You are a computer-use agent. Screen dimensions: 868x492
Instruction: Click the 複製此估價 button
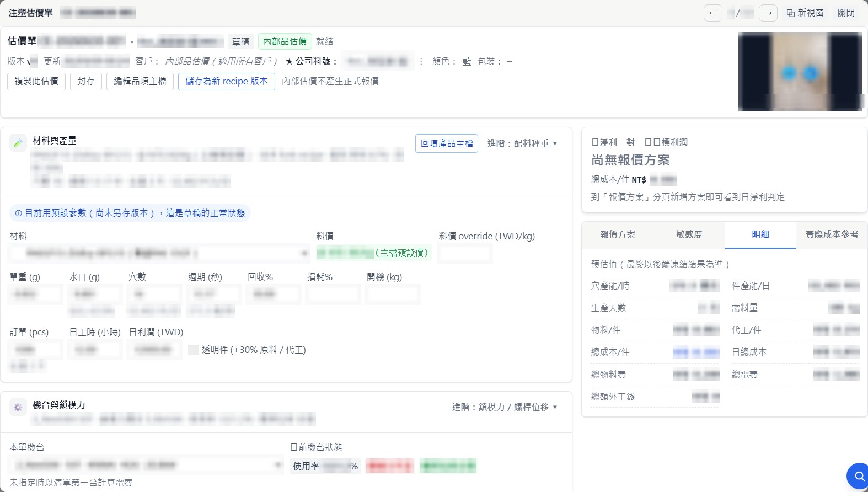click(36, 81)
